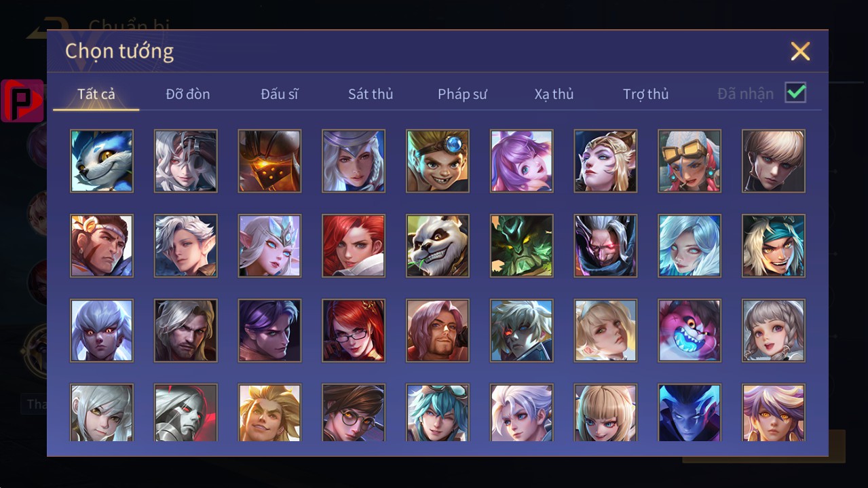Open the Đấu sĩ tab
868x488 pixels.
coord(280,94)
